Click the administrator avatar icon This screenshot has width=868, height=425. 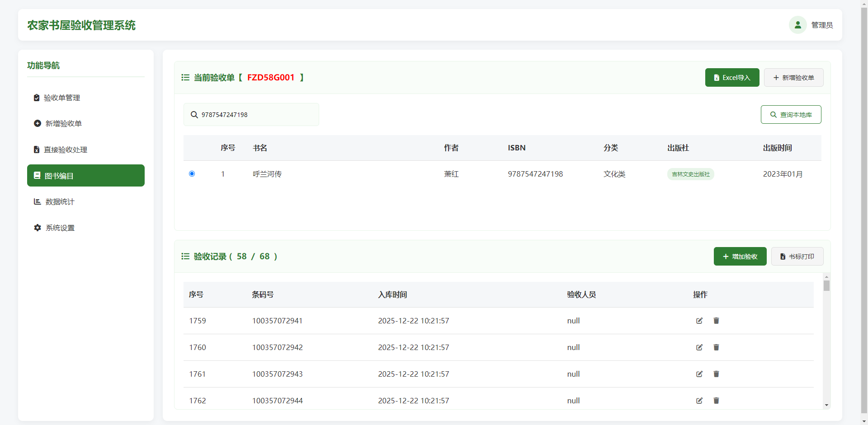[x=797, y=25]
